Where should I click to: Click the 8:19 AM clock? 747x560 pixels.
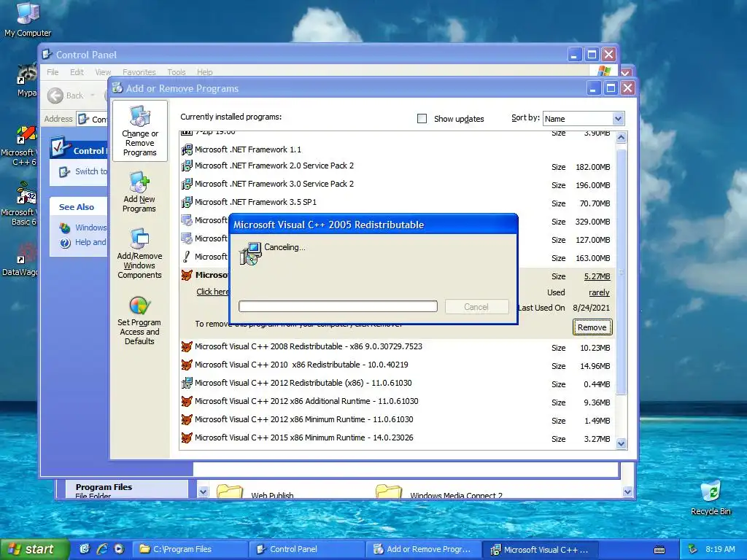[719, 549]
